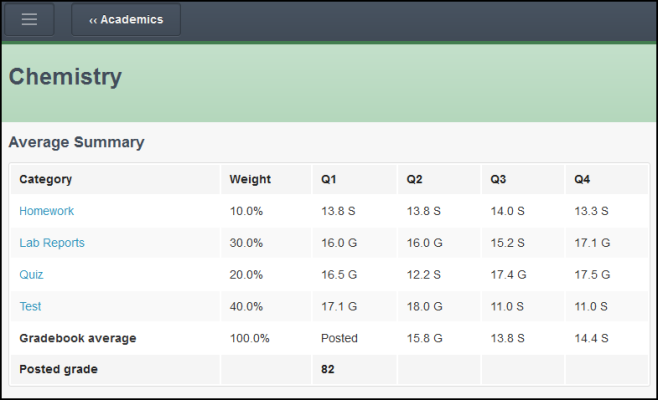The image size is (658, 400).
Task: Open the Homework category link
Action: (46, 211)
